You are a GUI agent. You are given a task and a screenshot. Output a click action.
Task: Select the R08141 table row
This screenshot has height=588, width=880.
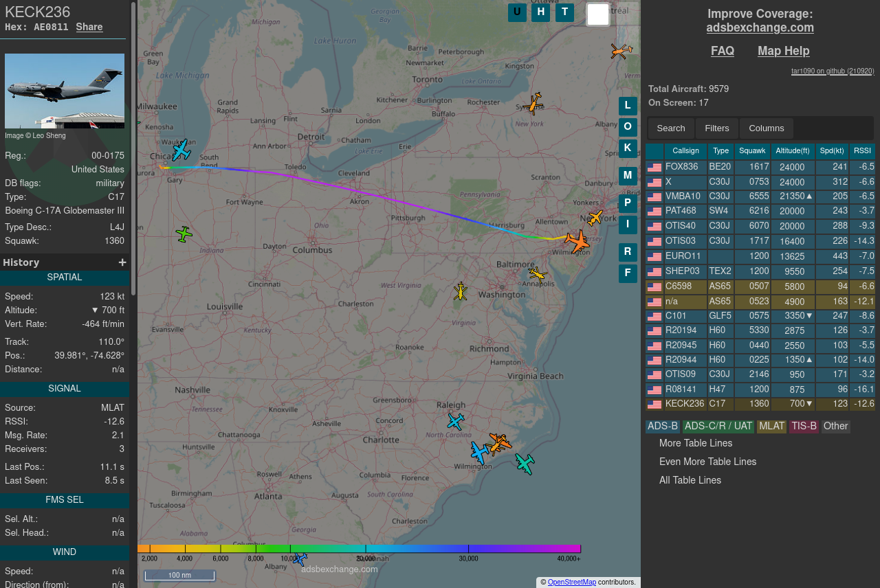760,389
